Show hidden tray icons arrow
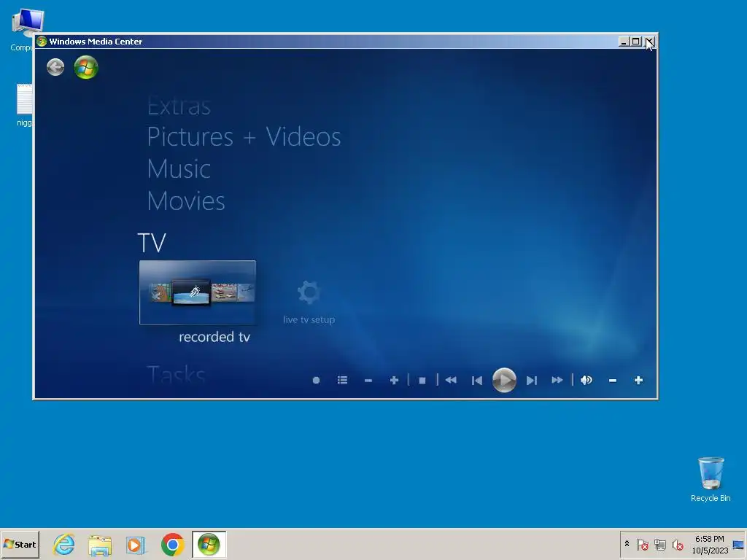Viewport: 747px width, 560px height. [627, 544]
